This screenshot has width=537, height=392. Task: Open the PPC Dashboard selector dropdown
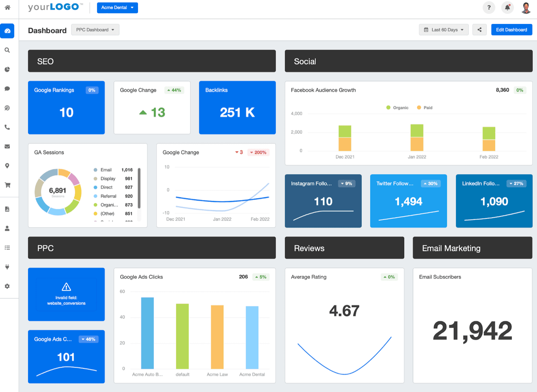(95, 30)
